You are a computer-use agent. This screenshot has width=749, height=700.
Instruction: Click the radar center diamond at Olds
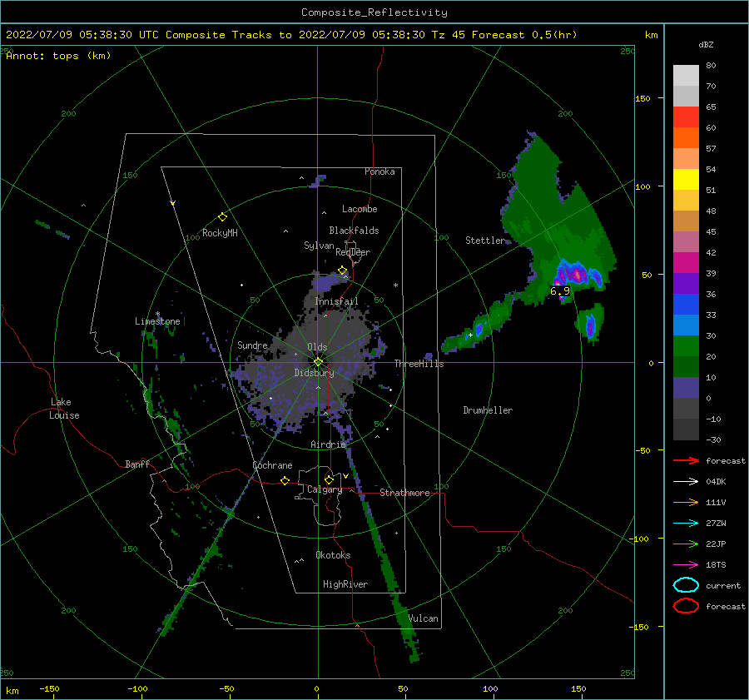coord(318,362)
